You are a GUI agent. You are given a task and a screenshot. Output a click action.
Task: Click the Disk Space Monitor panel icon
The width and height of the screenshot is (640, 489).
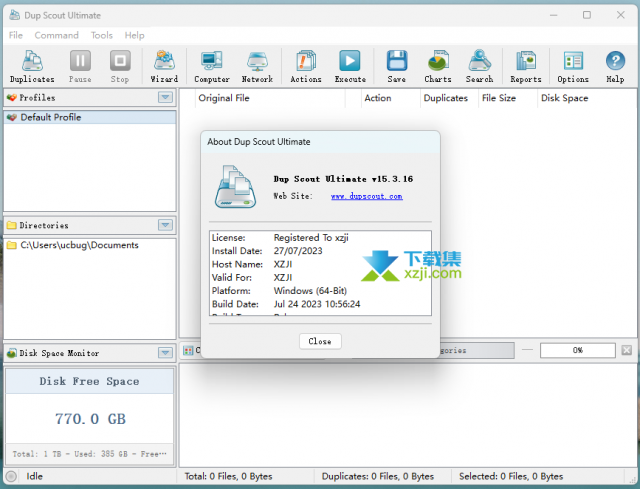click(11, 353)
